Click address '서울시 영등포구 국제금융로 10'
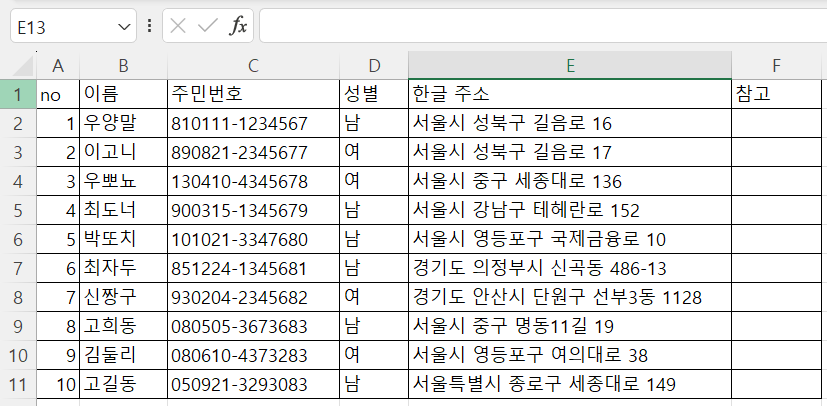Screen dimensions: 827x406 [x=570, y=239]
